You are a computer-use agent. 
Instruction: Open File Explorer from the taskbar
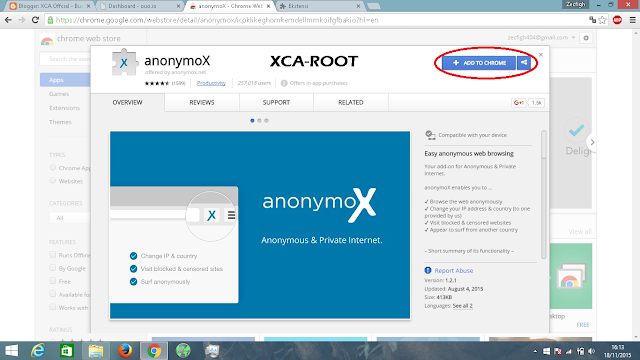[x=96, y=351]
